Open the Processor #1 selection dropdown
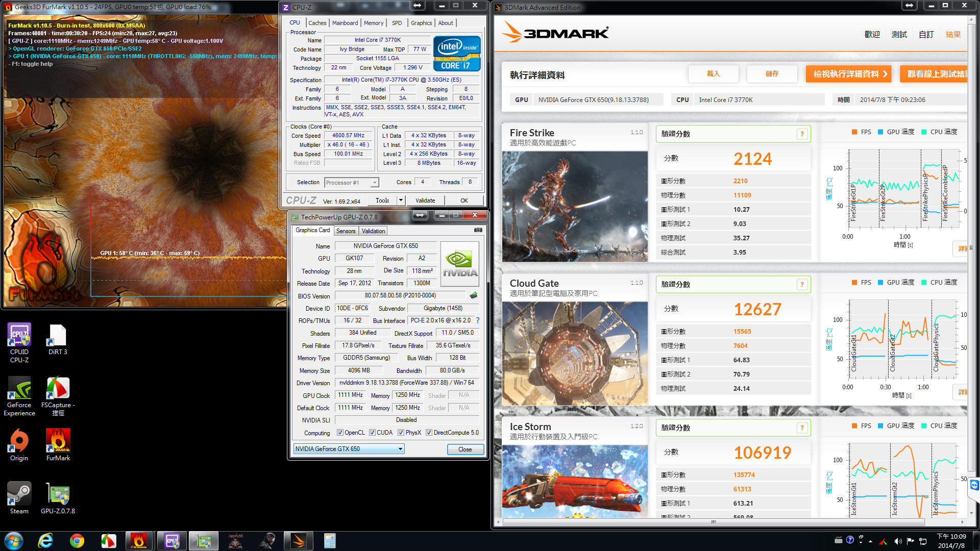The image size is (980, 551). pyautogui.click(x=352, y=182)
